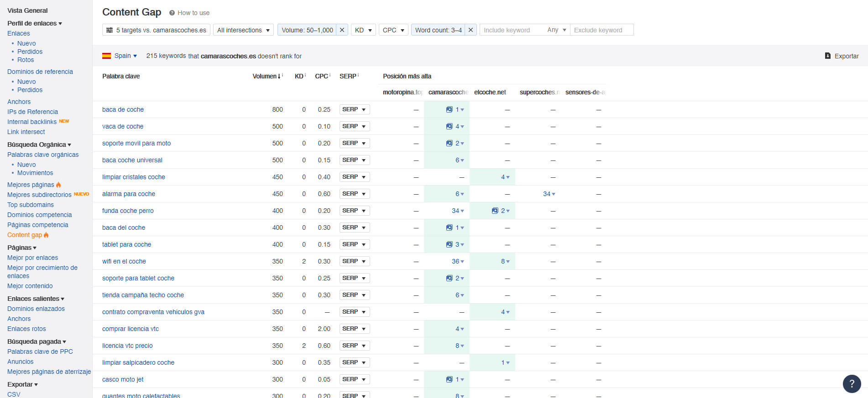Open Vista General in the sidebar
Viewport: 868px width, 398px height.
coord(27,10)
